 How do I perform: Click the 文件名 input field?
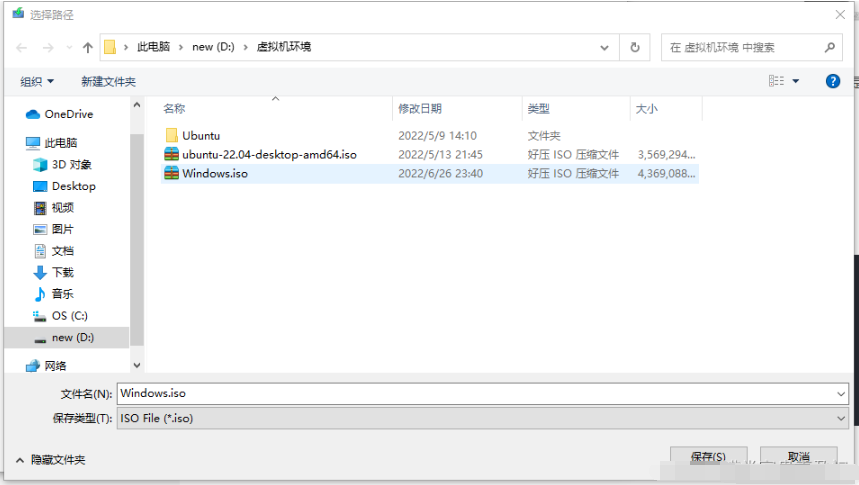click(x=476, y=393)
